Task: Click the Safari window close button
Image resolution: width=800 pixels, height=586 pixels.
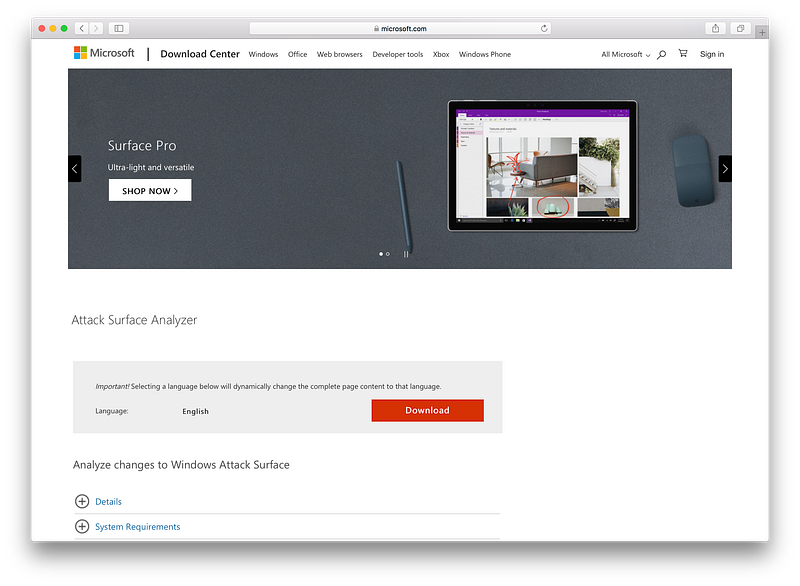Action: [42, 28]
